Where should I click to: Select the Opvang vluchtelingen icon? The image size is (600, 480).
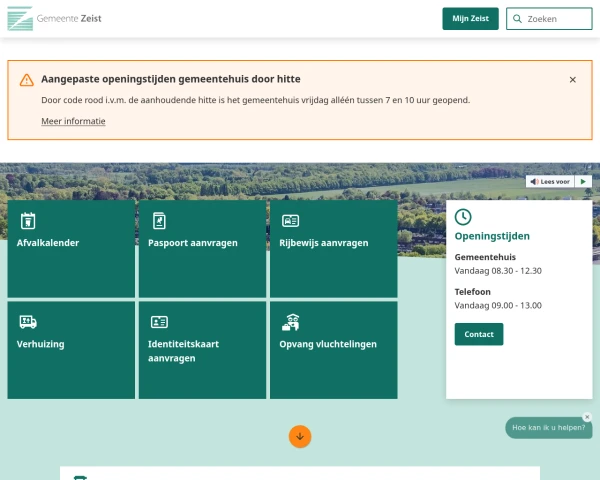point(290,322)
